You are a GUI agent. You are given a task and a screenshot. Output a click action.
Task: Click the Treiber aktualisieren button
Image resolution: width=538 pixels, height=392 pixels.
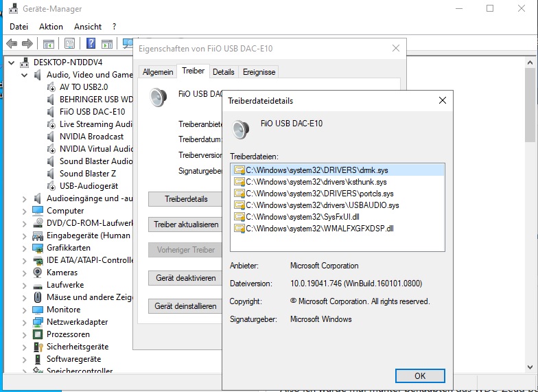tap(186, 224)
